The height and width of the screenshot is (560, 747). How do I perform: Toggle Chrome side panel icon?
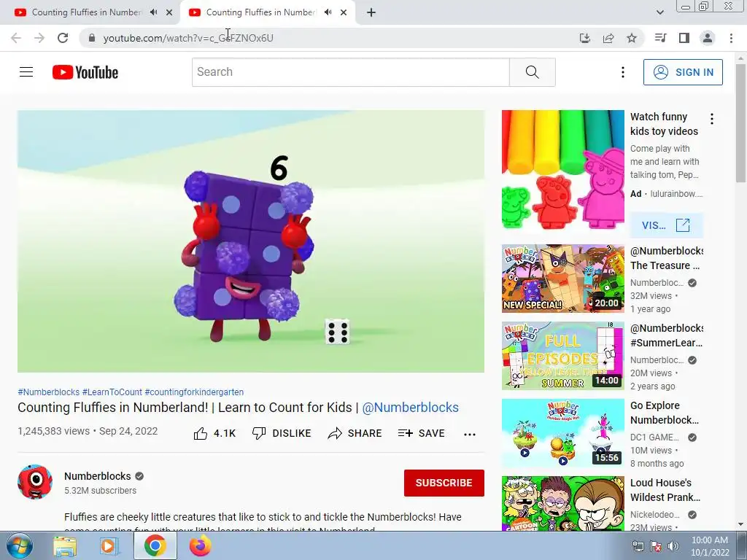point(684,38)
